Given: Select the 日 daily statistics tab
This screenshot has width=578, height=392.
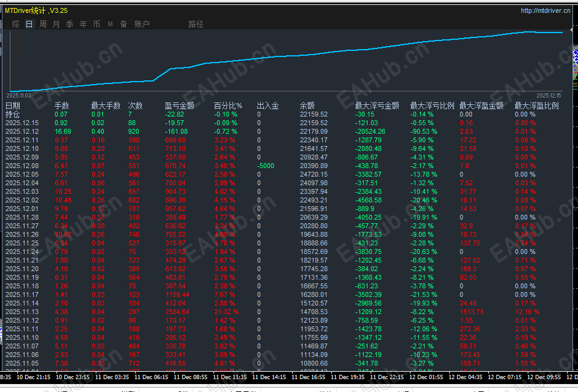Looking at the screenshot, I should click(x=29, y=24).
